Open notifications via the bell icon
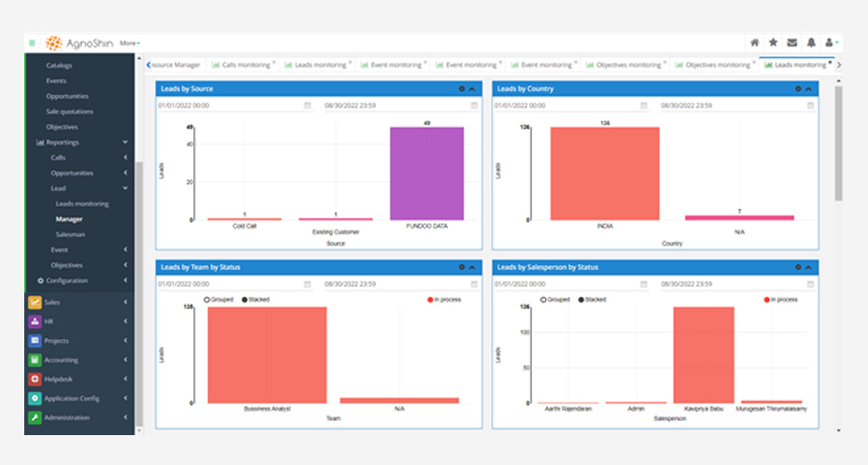This screenshot has width=868, height=465. 810,43
